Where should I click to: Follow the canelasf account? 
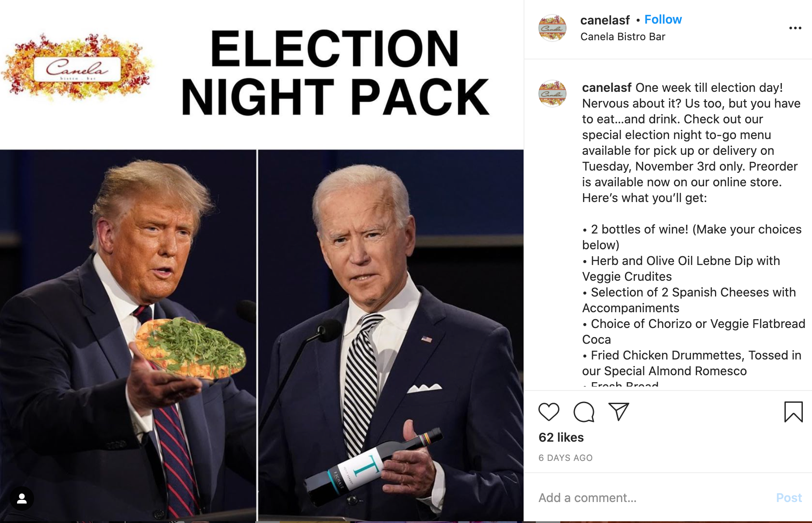pos(663,20)
